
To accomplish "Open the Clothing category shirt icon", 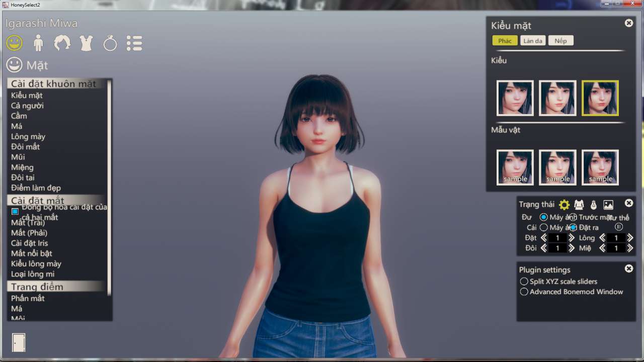I will [86, 43].
